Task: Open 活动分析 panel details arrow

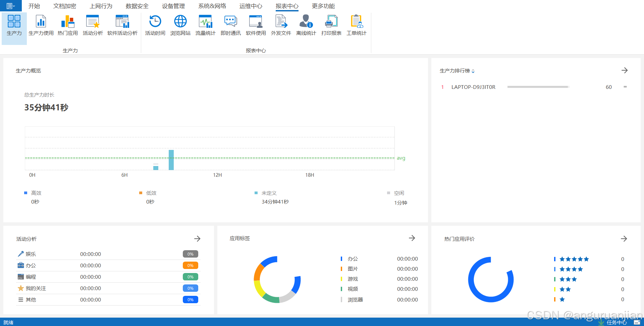Action: pyautogui.click(x=197, y=238)
